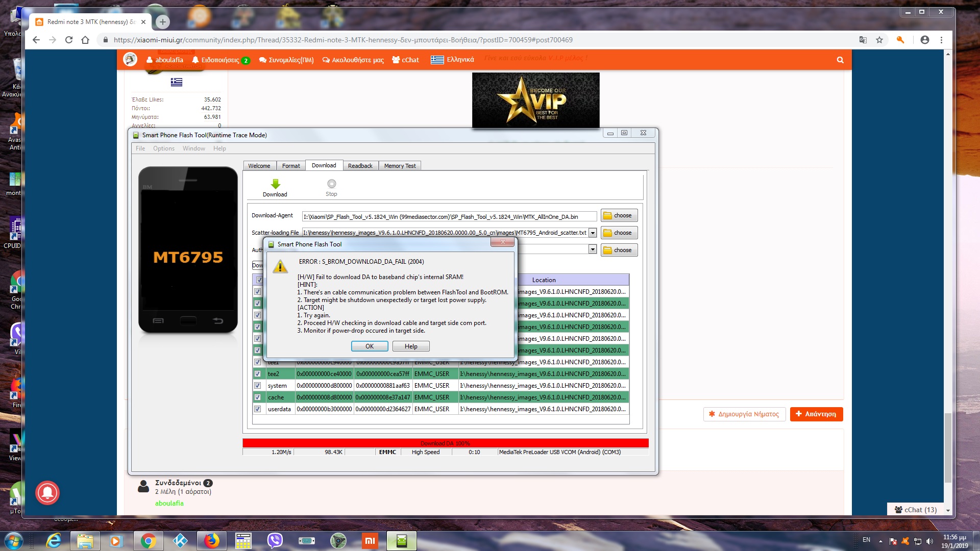Viewport: 980px width, 551px height.
Task: Expand cChat (13) panel chevron
Action: click(x=948, y=510)
